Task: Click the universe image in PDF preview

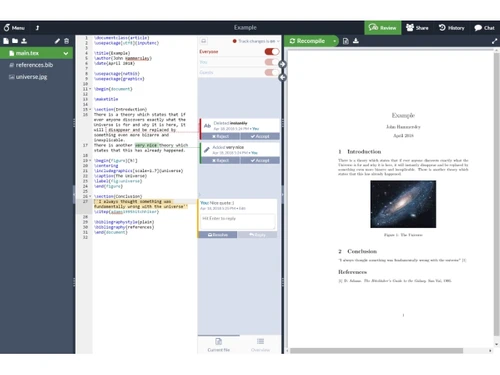Action: click(x=403, y=204)
